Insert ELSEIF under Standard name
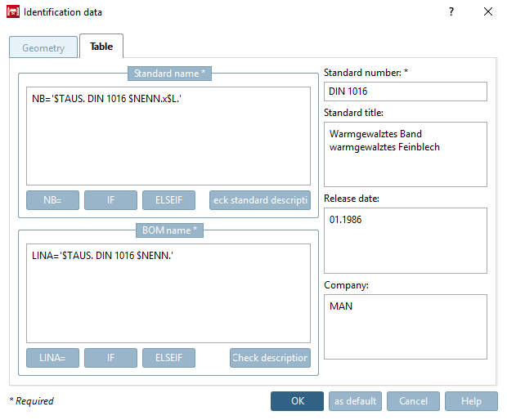This screenshot has width=507, height=420. [168, 200]
